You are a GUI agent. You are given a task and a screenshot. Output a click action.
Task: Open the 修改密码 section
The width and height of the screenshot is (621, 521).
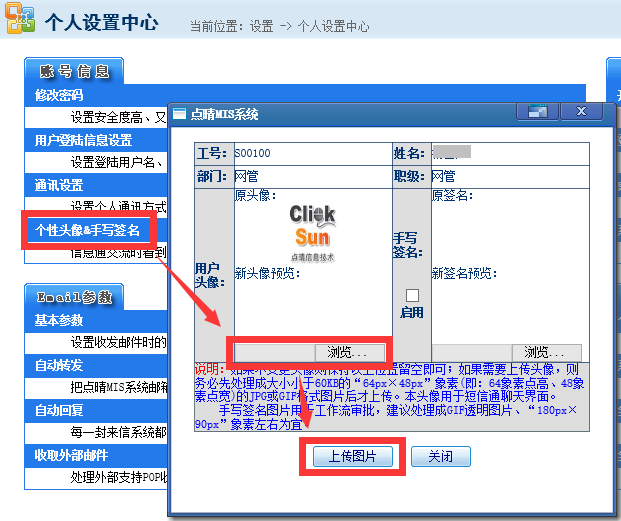[59, 96]
